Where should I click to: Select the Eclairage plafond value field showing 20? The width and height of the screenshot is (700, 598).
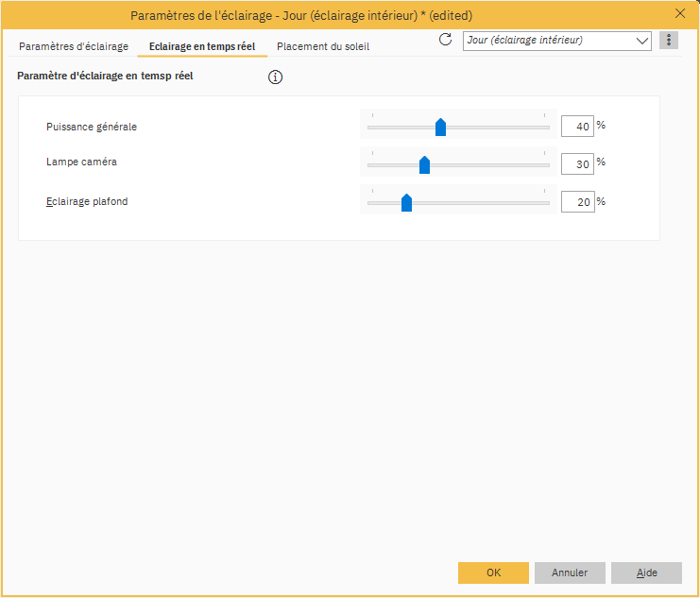[x=577, y=202]
